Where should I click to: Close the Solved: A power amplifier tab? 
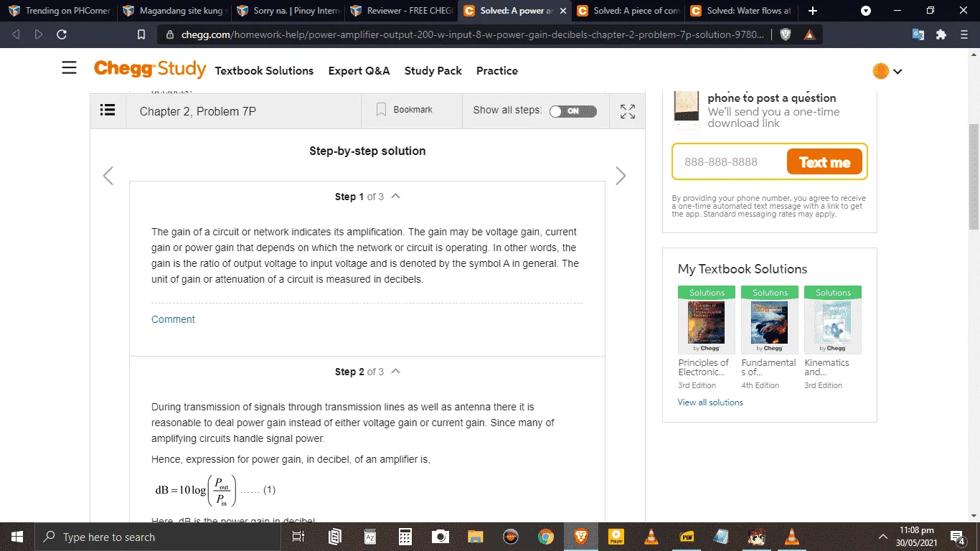point(562,11)
